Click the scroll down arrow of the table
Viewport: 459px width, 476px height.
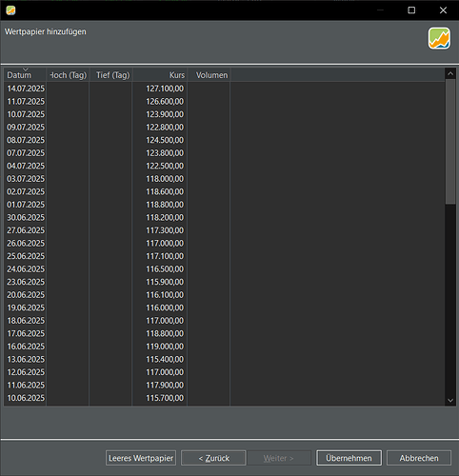point(450,401)
